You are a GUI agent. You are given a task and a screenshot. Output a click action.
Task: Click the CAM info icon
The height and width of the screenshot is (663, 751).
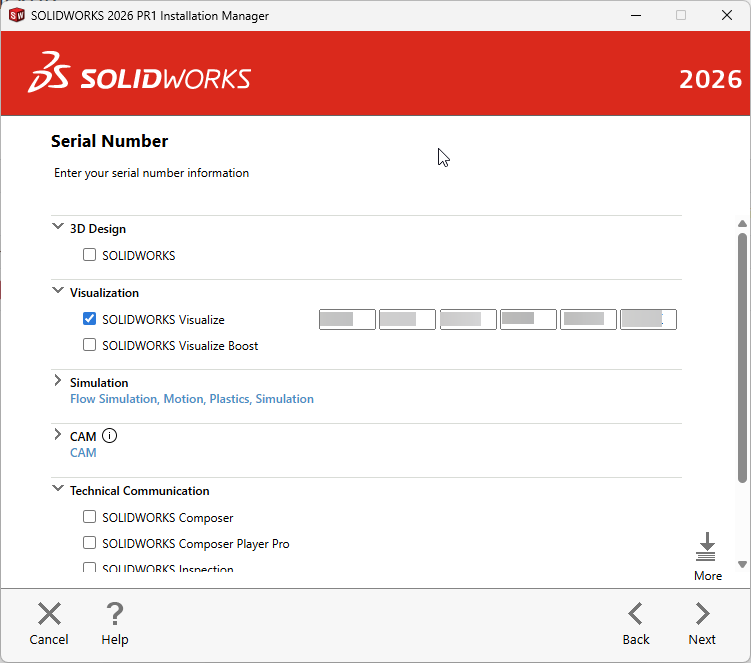point(109,436)
